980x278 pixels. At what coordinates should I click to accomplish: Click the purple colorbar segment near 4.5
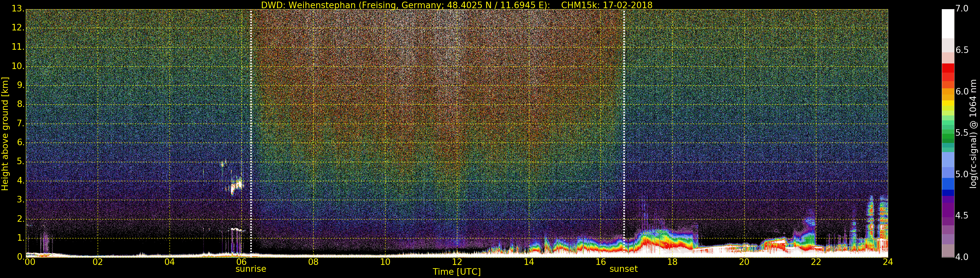point(948,213)
